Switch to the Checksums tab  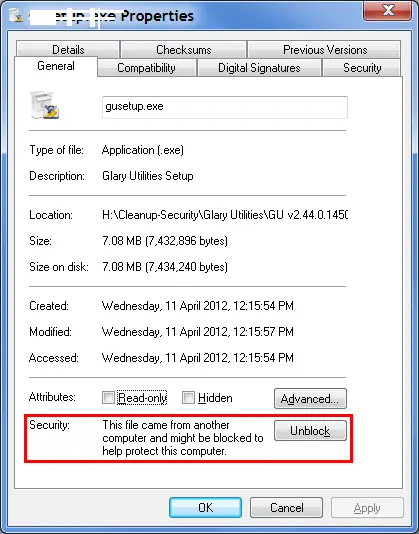pyautogui.click(x=184, y=50)
